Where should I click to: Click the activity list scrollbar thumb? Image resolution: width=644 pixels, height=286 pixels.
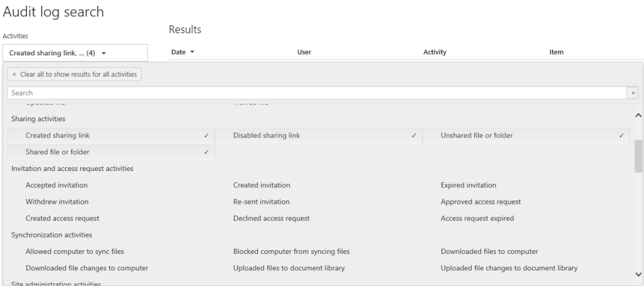638,155
